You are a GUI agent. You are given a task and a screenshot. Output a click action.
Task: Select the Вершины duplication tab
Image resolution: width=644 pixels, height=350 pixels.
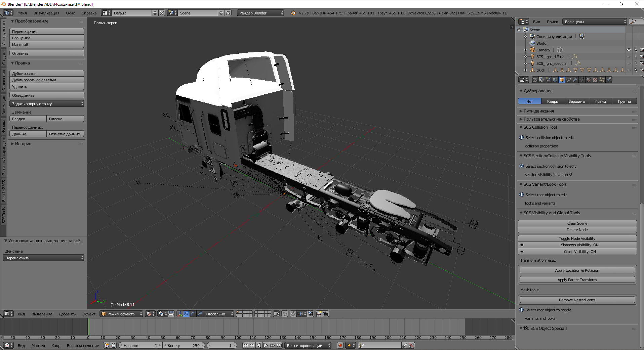click(x=576, y=101)
